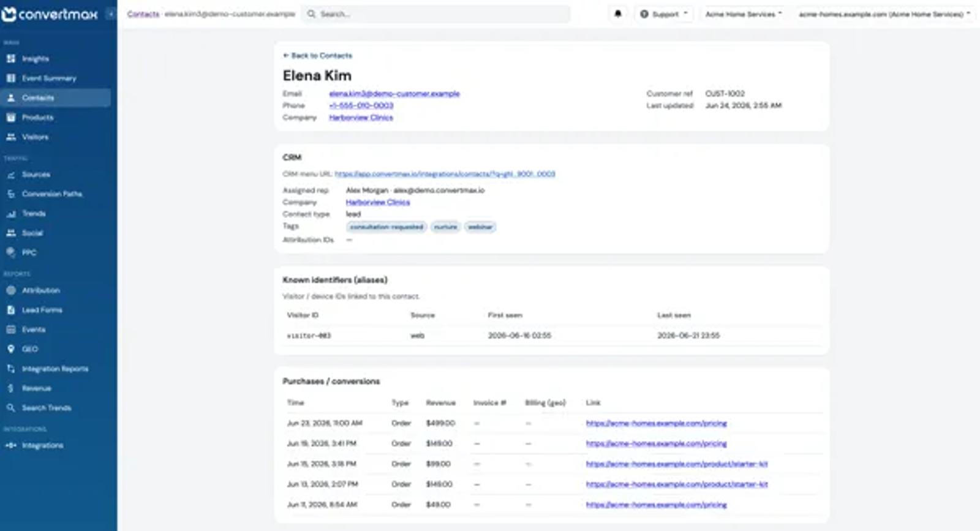The width and height of the screenshot is (980, 531).
Task: Open Integration Reports in the sidebar
Action: [56, 369]
